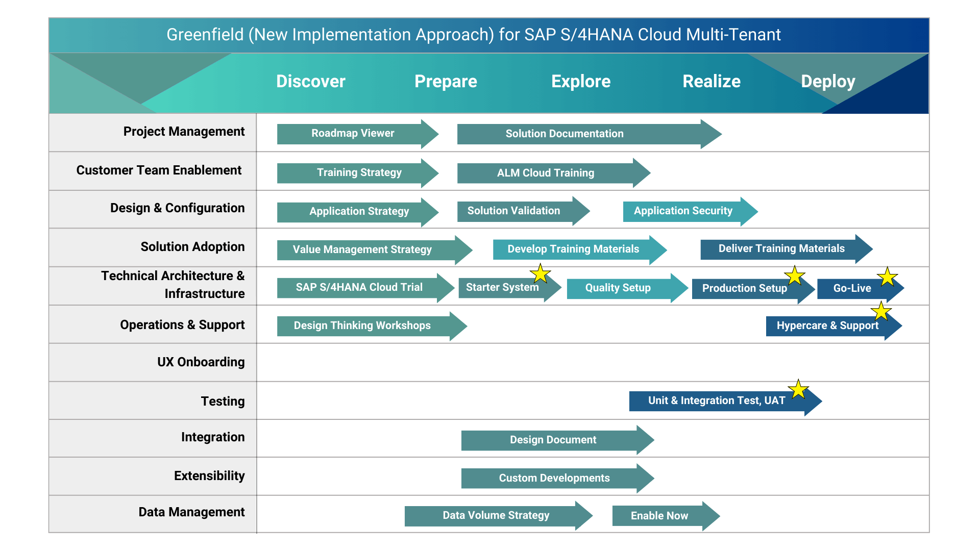Click the Discover phase header

310,82
